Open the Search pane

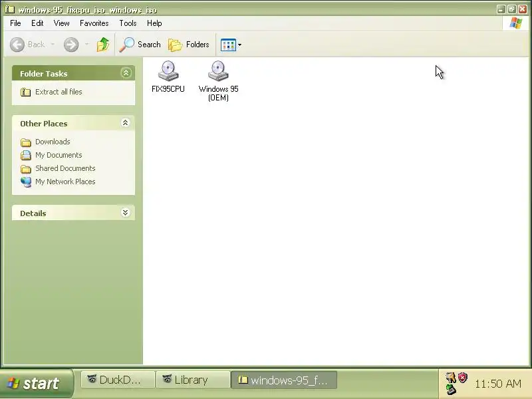pyautogui.click(x=140, y=45)
